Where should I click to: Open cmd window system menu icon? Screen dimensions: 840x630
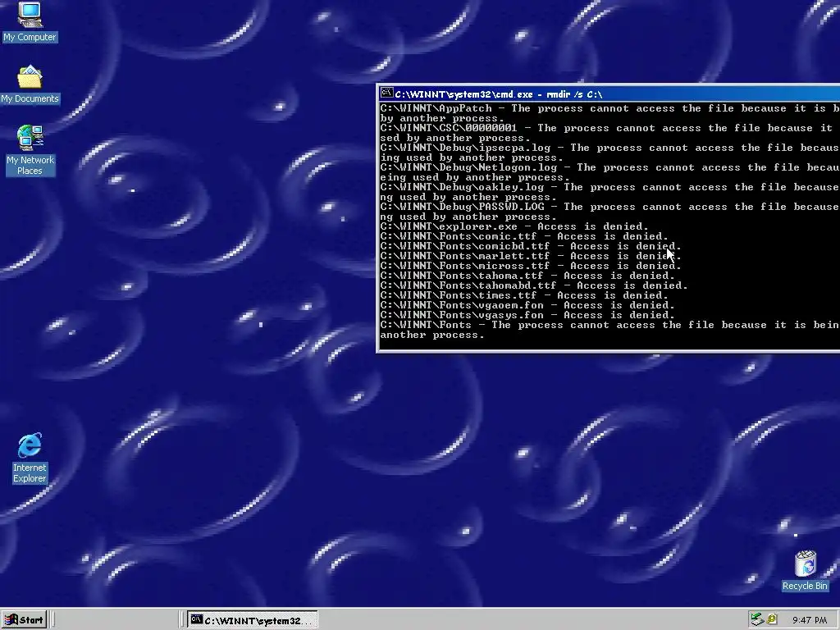click(x=386, y=94)
